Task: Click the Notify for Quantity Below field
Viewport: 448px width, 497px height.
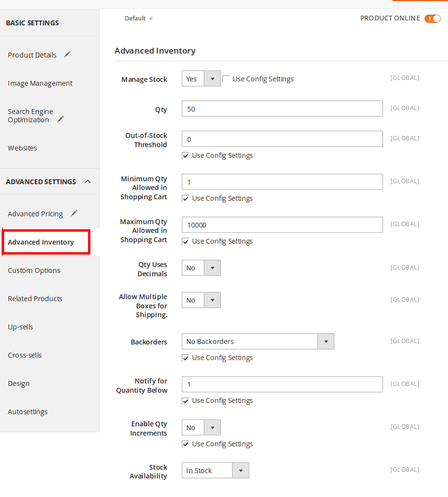Action: click(282, 384)
